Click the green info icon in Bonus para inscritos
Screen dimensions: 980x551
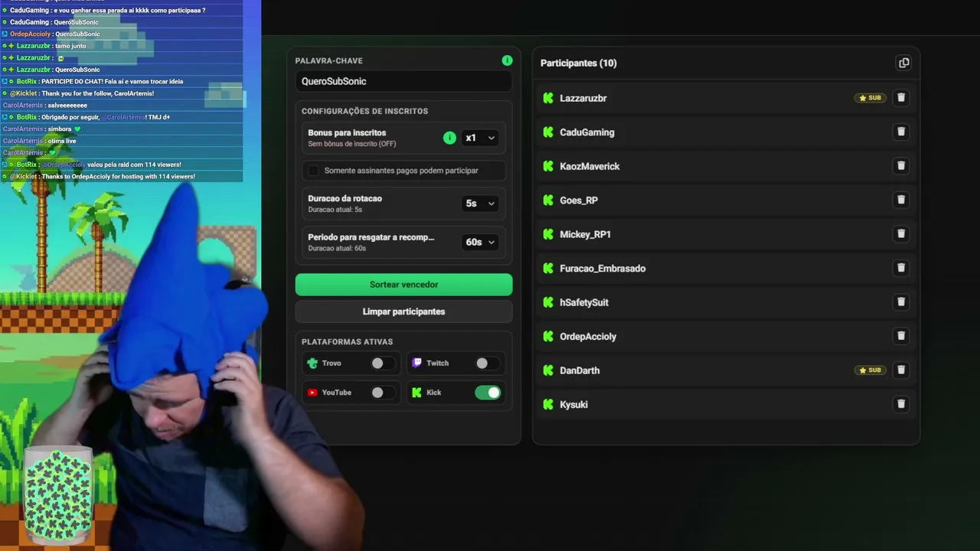pyautogui.click(x=449, y=138)
